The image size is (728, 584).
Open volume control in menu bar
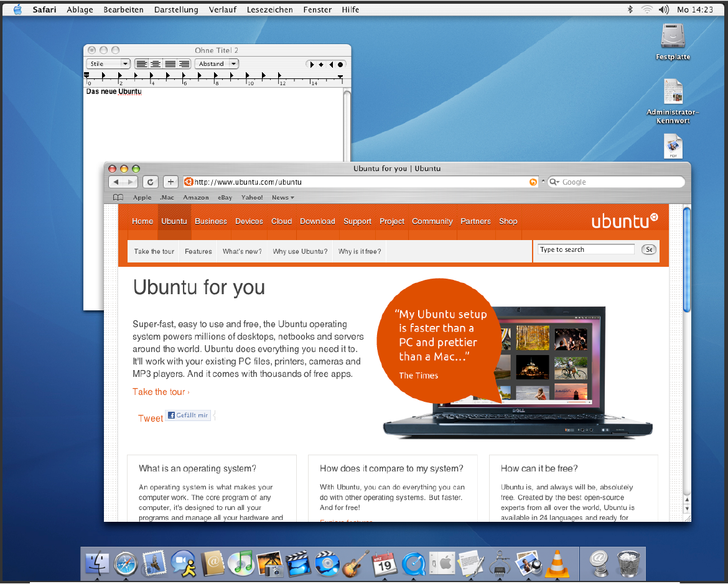[664, 9]
